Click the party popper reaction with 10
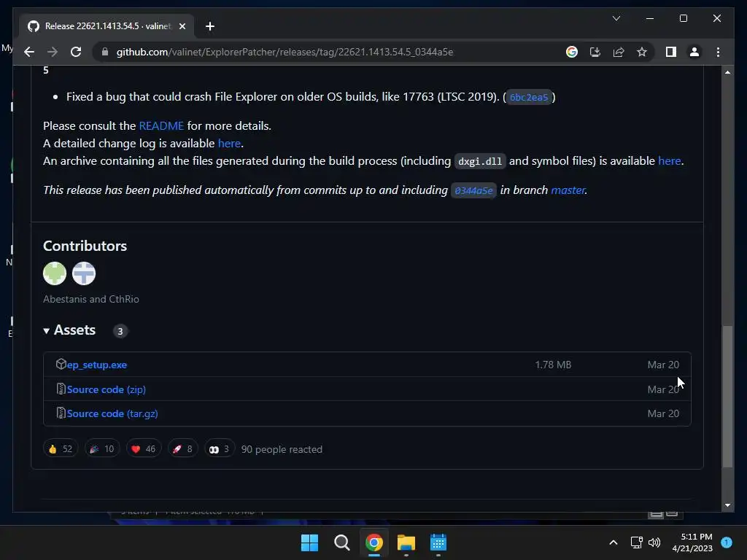Image resolution: width=747 pixels, height=560 pixels. pyautogui.click(x=102, y=449)
